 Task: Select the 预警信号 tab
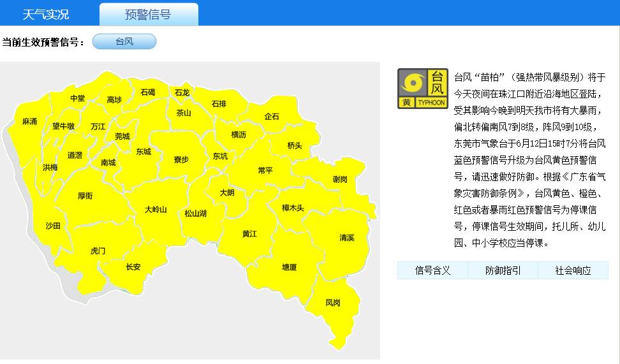[149, 15]
